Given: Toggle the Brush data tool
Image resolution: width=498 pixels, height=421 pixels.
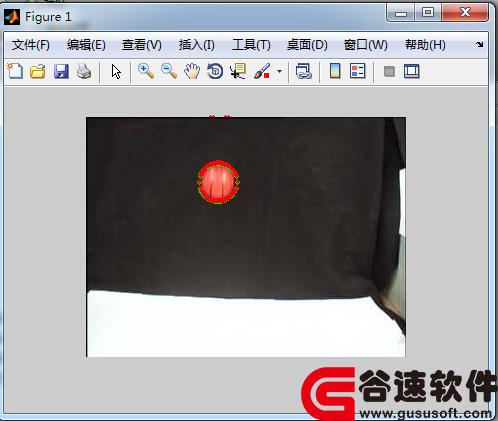Looking at the screenshot, I should (262, 71).
